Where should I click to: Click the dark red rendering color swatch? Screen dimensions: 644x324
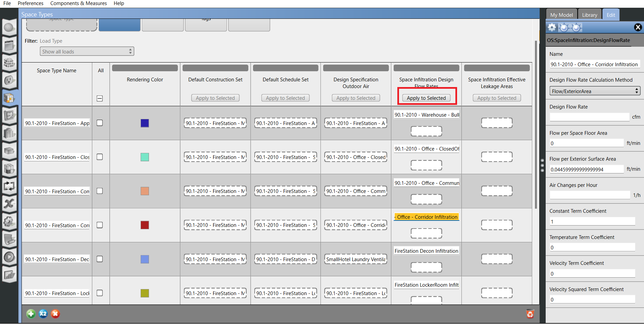[145, 225]
